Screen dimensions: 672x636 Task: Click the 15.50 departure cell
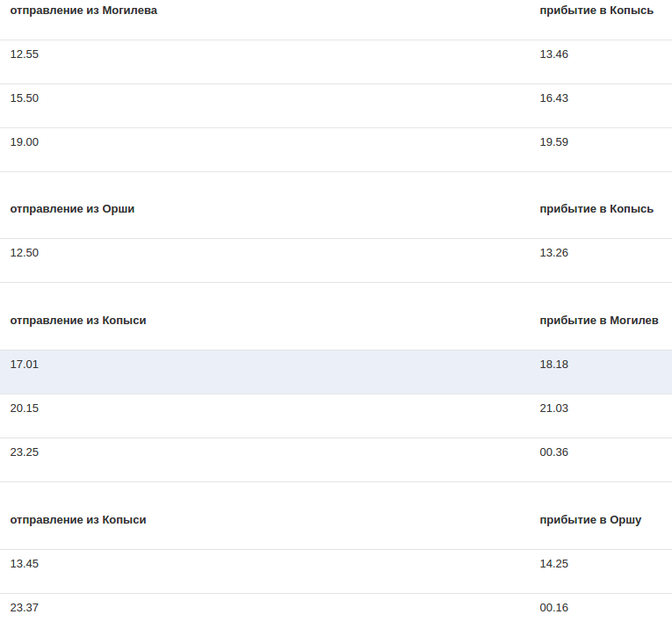(x=25, y=98)
